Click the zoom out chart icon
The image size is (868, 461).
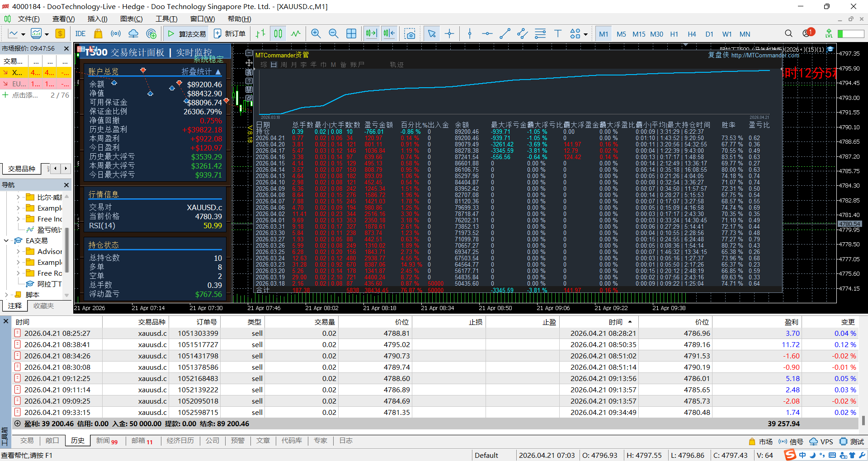coord(333,33)
